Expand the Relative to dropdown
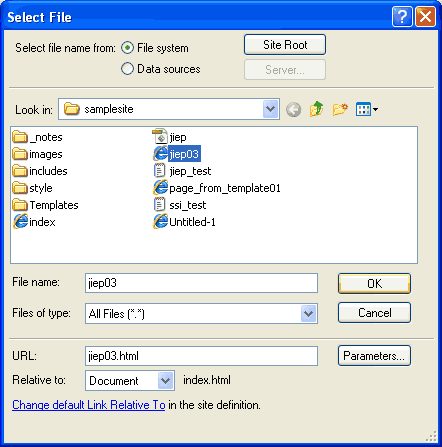442x447 pixels. [165, 380]
